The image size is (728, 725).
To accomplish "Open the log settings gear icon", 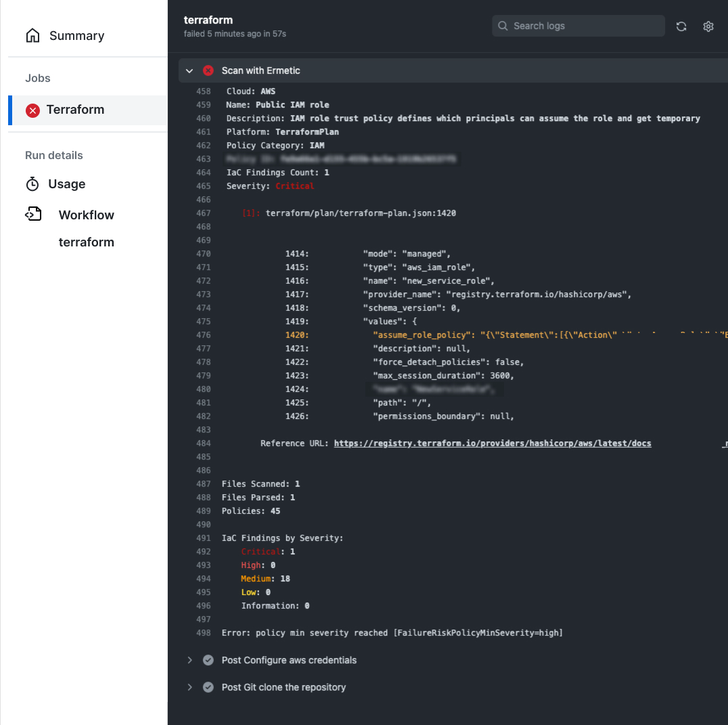I will 708,26.
